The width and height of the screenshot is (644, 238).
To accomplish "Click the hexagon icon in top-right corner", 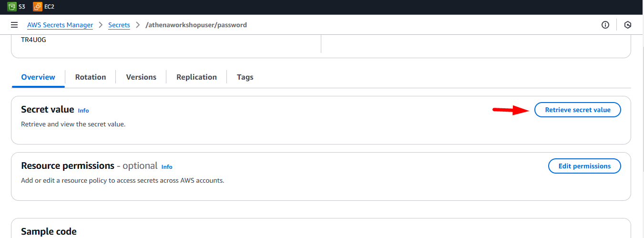I will coord(628,25).
